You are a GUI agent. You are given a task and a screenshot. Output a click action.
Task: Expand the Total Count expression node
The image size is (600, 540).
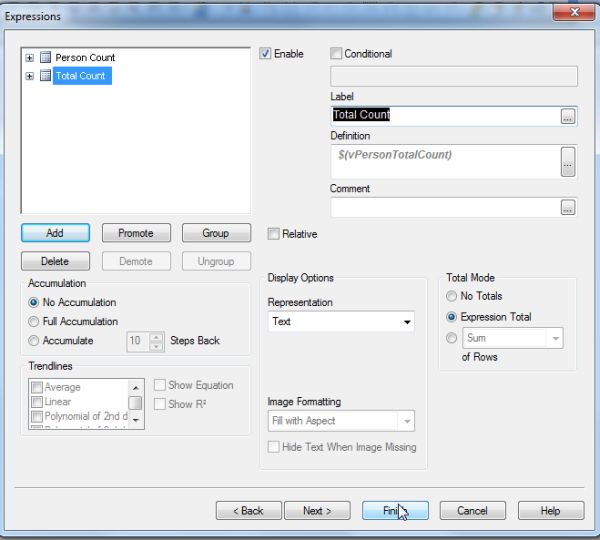pos(29,76)
